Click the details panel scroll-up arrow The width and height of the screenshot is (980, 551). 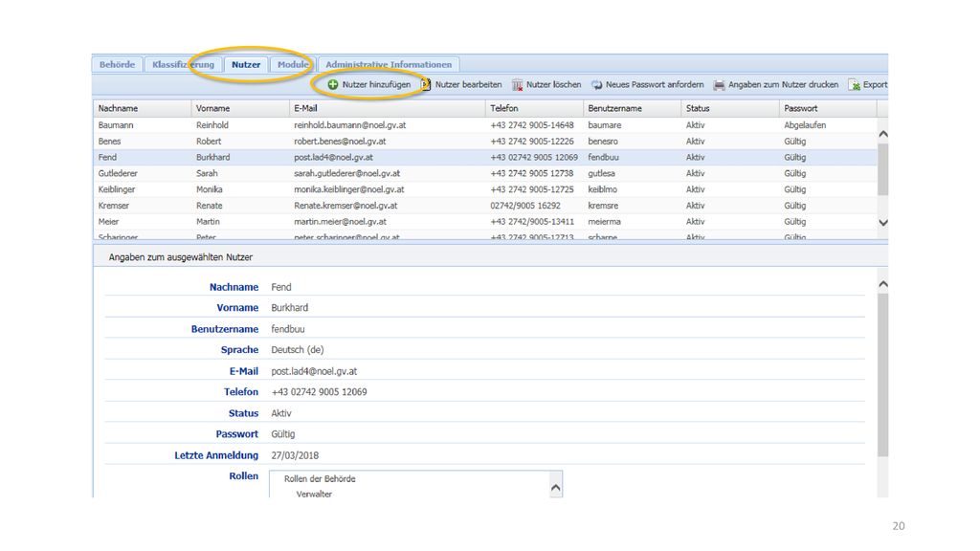click(x=883, y=284)
